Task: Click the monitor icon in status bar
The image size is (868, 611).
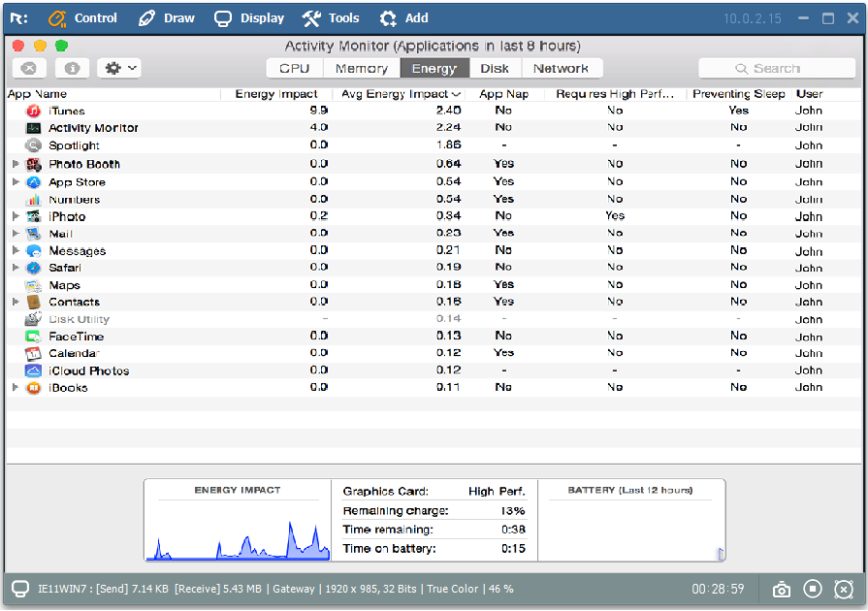Action: [x=20, y=589]
